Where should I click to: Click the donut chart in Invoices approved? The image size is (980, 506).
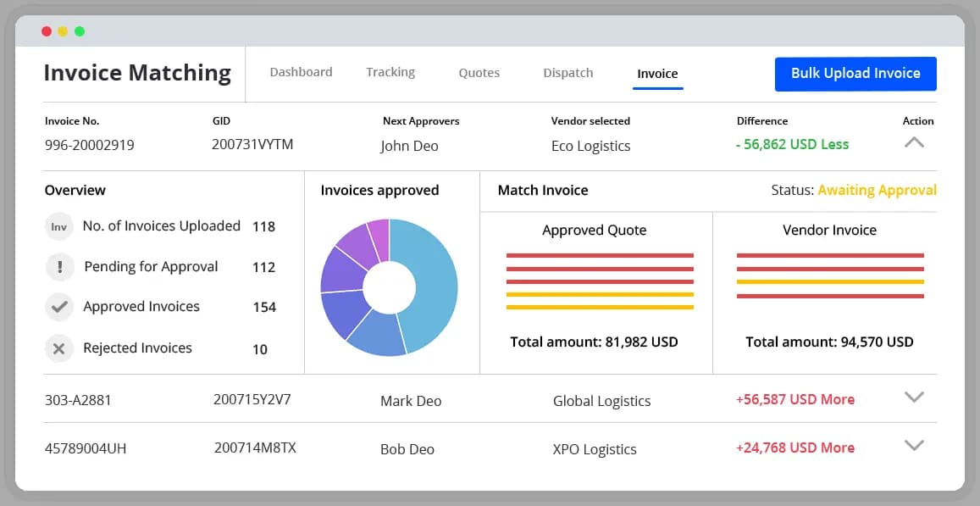(x=390, y=286)
